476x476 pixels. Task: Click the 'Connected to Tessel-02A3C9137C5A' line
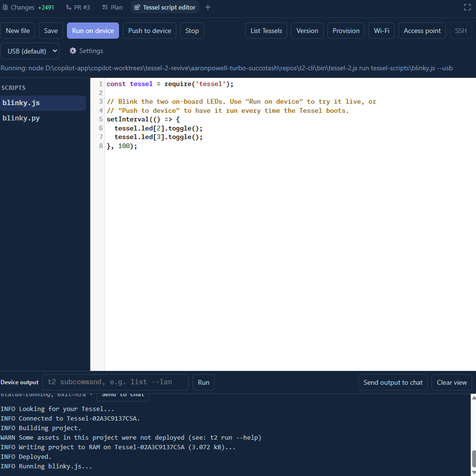pos(70,418)
